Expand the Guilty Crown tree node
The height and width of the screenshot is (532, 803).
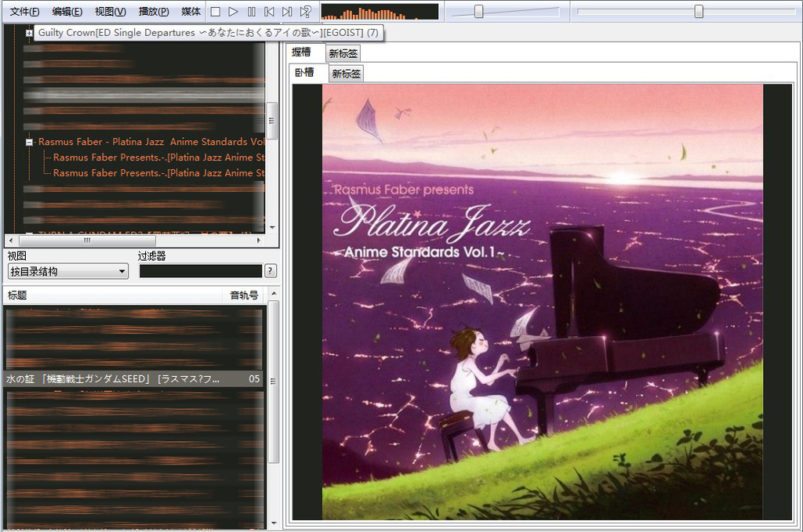click(29, 34)
